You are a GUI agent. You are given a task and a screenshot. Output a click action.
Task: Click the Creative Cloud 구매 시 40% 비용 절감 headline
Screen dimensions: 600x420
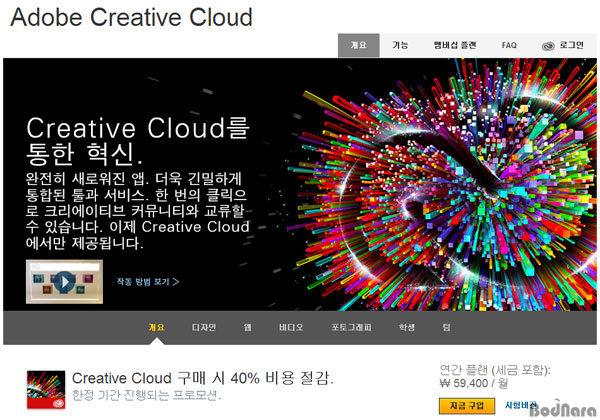pos(203,378)
